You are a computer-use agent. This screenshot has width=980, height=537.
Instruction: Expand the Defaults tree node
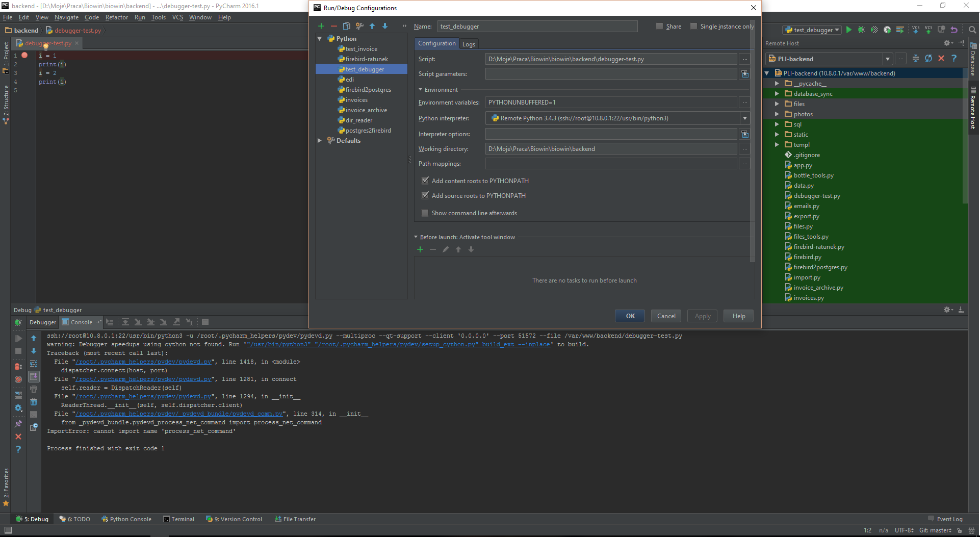coord(320,141)
